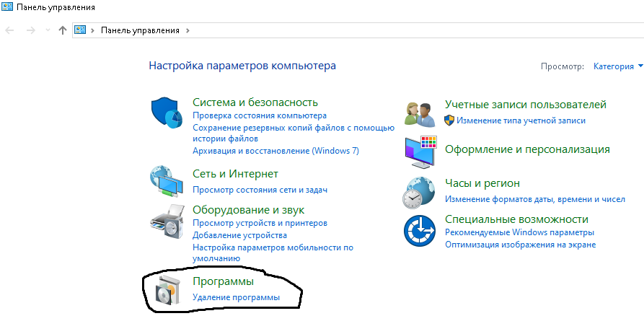Viewport: 644px width, 316px height.
Task: Open Специальные возможности category
Action: tap(516, 219)
